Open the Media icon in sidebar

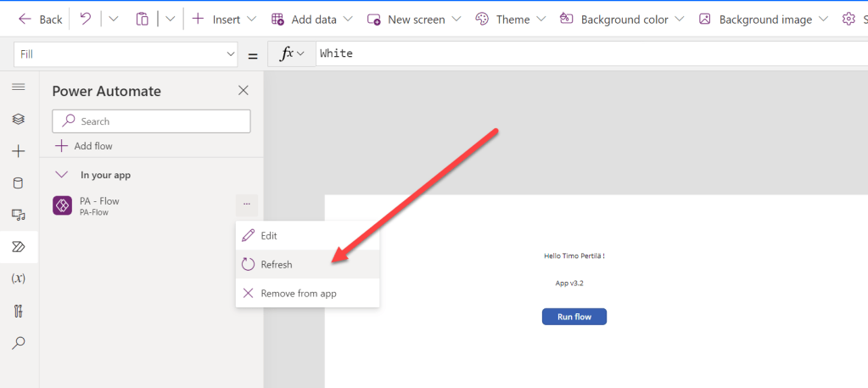(x=19, y=215)
